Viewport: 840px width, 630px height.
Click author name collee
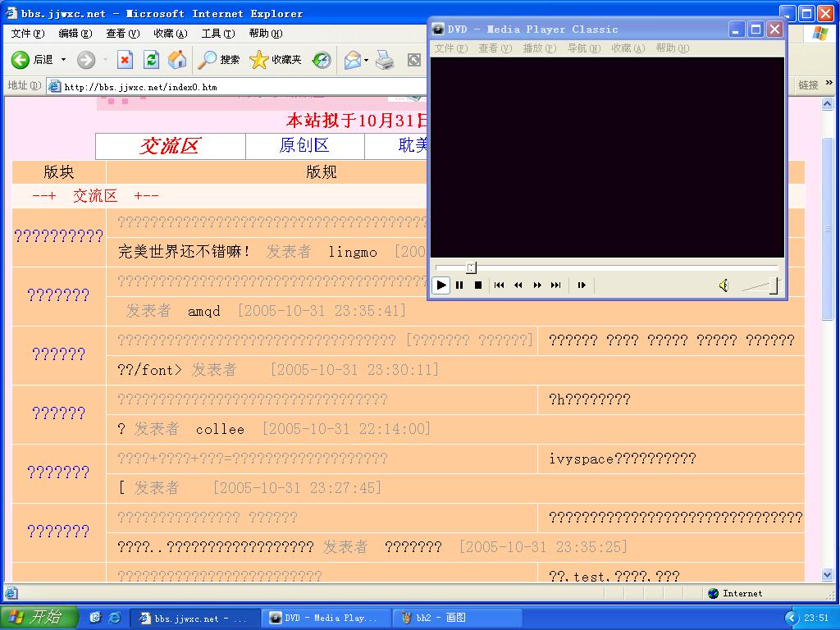pos(220,429)
